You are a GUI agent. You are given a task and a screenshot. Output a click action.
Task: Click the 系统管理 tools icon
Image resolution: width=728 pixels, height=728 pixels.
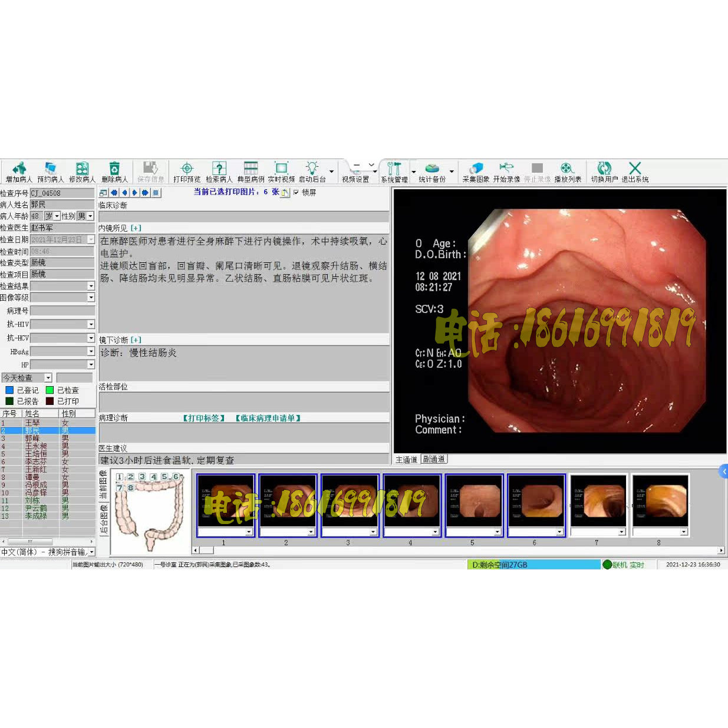tap(394, 172)
